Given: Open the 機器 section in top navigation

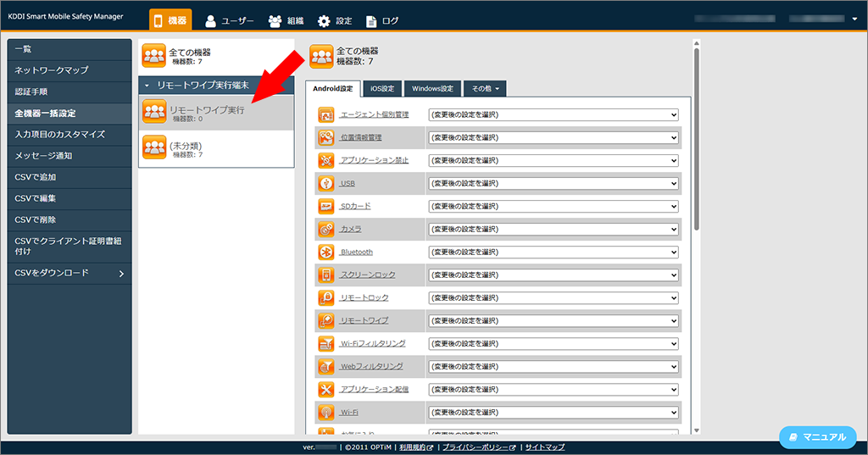Looking at the screenshot, I should 170,20.
